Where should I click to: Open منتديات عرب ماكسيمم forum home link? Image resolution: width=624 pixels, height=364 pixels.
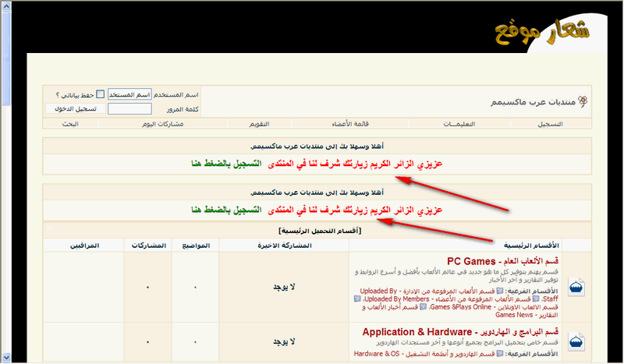coord(533,102)
